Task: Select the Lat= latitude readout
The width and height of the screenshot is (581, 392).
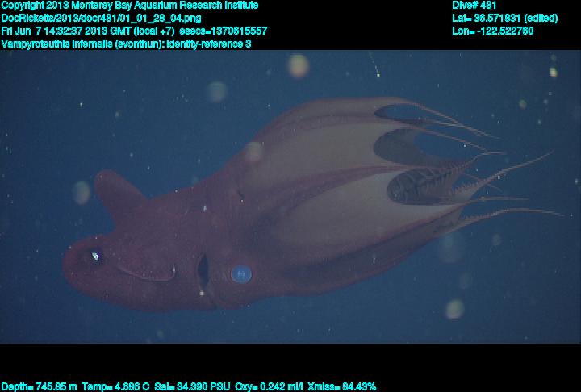Action: tap(504, 19)
